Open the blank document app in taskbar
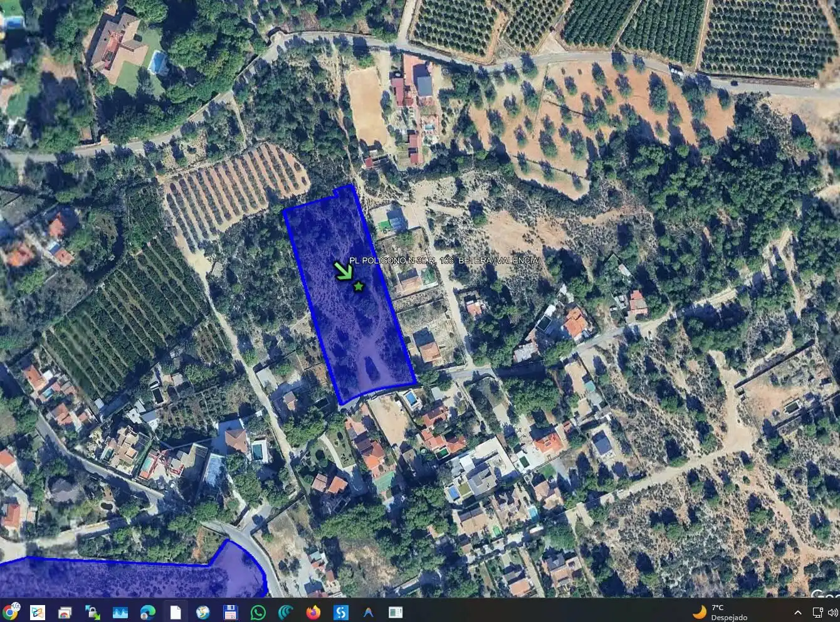 (176, 612)
